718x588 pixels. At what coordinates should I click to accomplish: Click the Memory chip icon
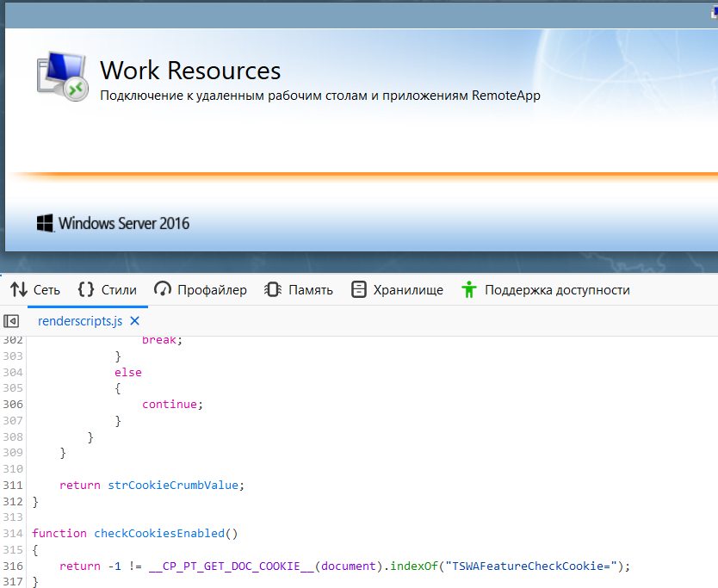[273, 290]
